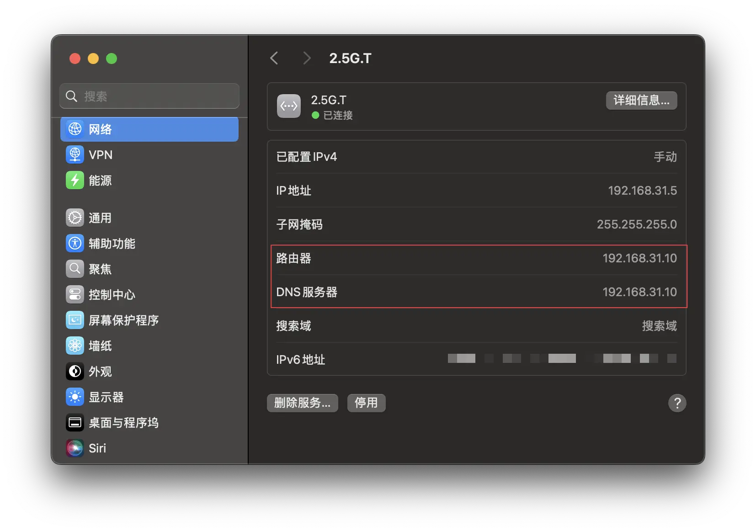This screenshot has width=756, height=532.
Task: Open VPN settings from sidebar
Action: pyautogui.click(x=101, y=155)
